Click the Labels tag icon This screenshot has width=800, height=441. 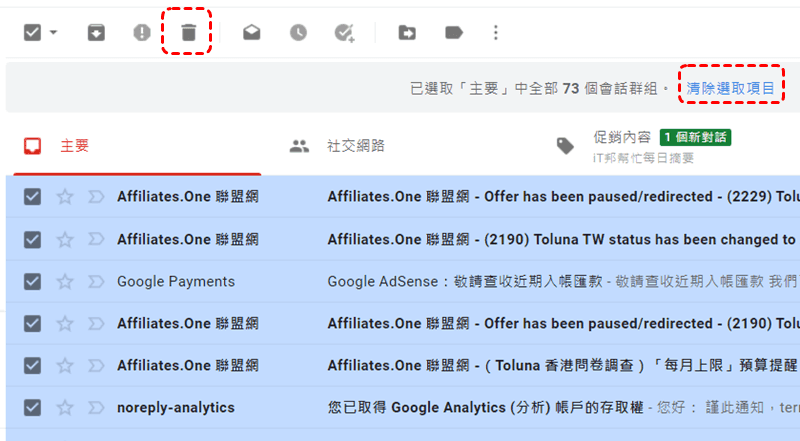[454, 33]
